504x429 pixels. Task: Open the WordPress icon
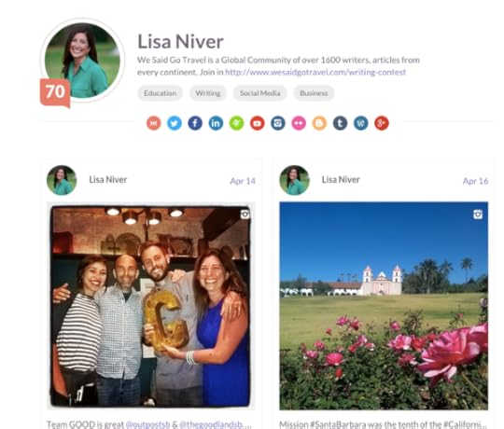click(361, 123)
